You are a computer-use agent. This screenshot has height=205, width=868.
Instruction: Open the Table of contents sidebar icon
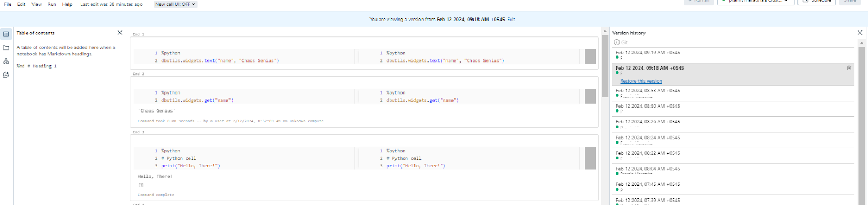6,34
